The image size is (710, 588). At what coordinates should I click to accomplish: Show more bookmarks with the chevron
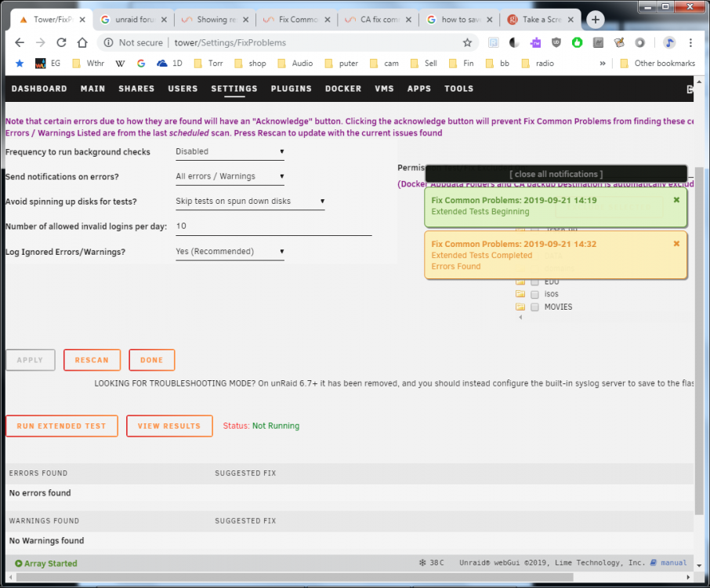[x=603, y=64]
